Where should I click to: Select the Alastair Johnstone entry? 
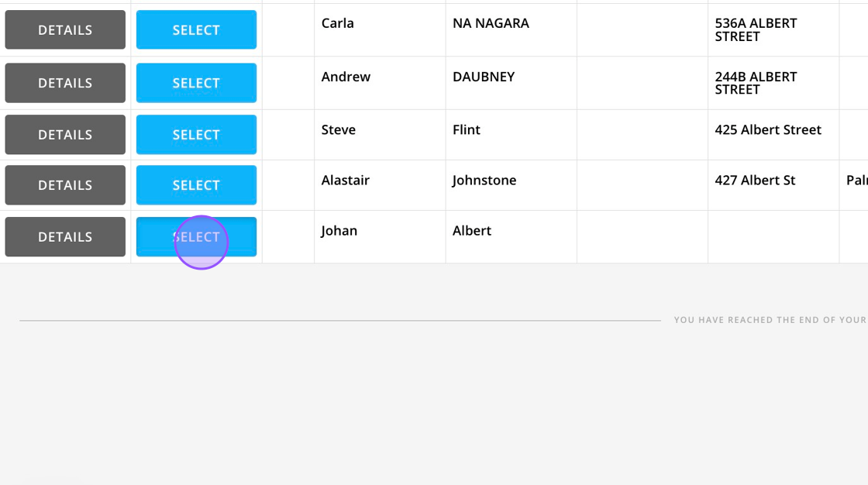coord(196,185)
